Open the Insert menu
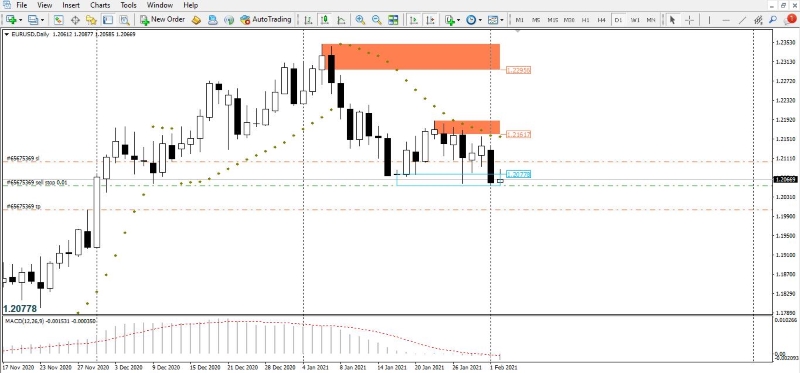This screenshot has height=373, width=800. [x=71, y=6]
